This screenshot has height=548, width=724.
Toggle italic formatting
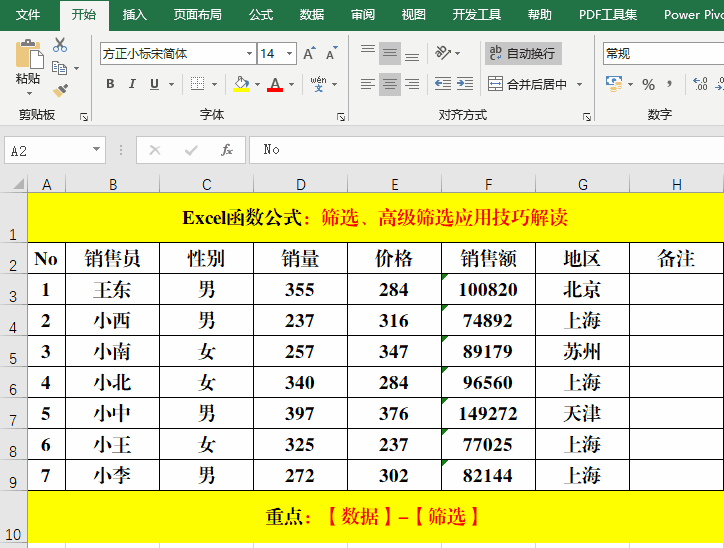click(x=132, y=84)
